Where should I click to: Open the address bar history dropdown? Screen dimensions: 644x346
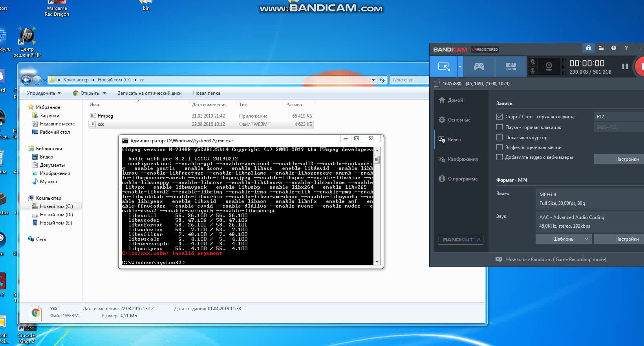coord(373,80)
